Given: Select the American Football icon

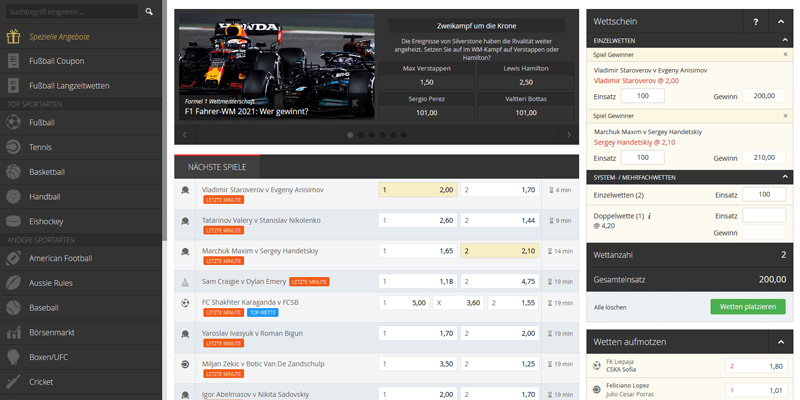Looking at the screenshot, I should [13, 258].
